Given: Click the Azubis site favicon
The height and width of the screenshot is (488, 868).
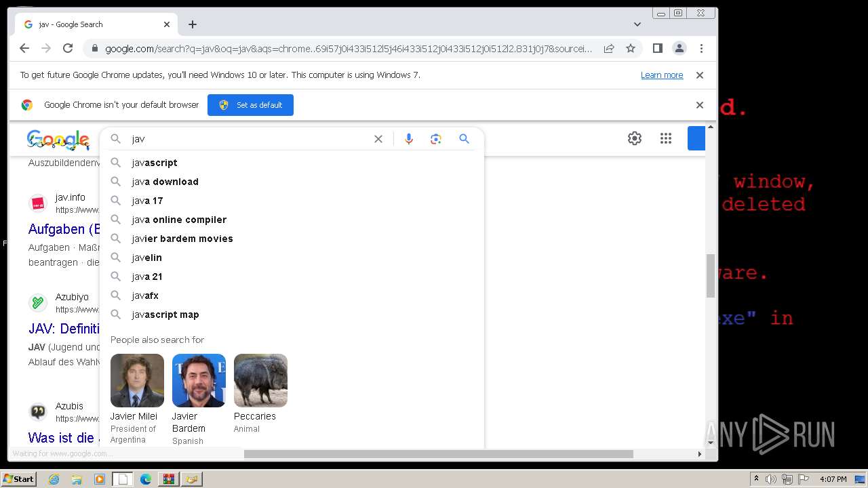Looking at the screenshot, I should click(x=38, y=411).
